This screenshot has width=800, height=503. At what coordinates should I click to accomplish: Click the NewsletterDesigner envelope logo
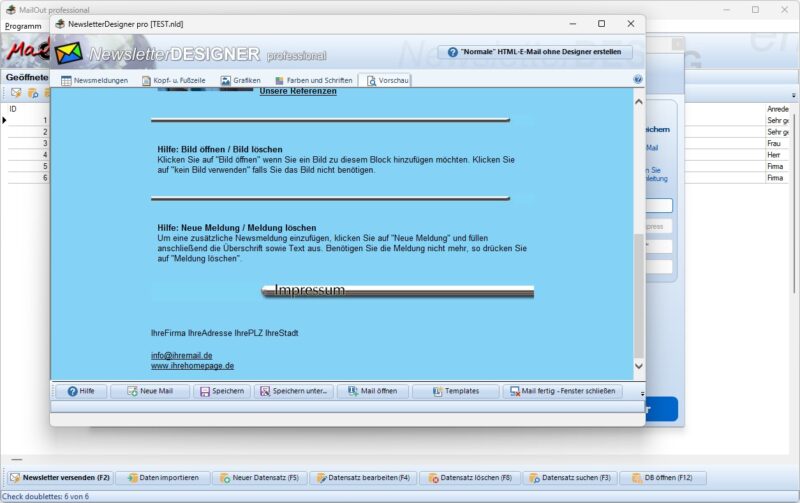(x=68, y=52)
